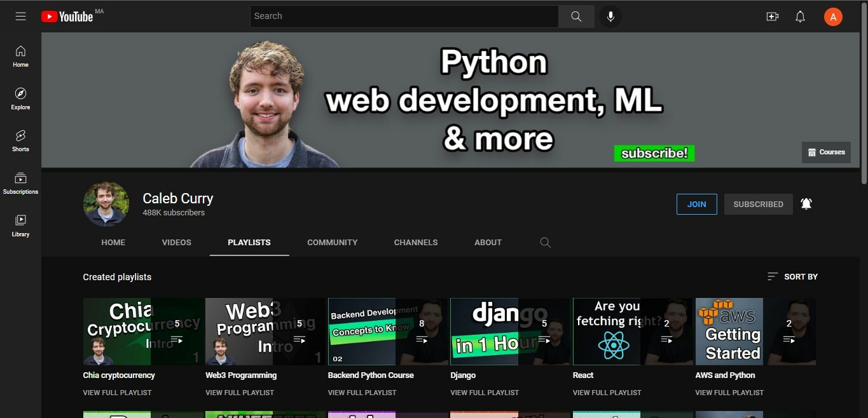Click Caleb Curry channel avatar

(106, 204)
